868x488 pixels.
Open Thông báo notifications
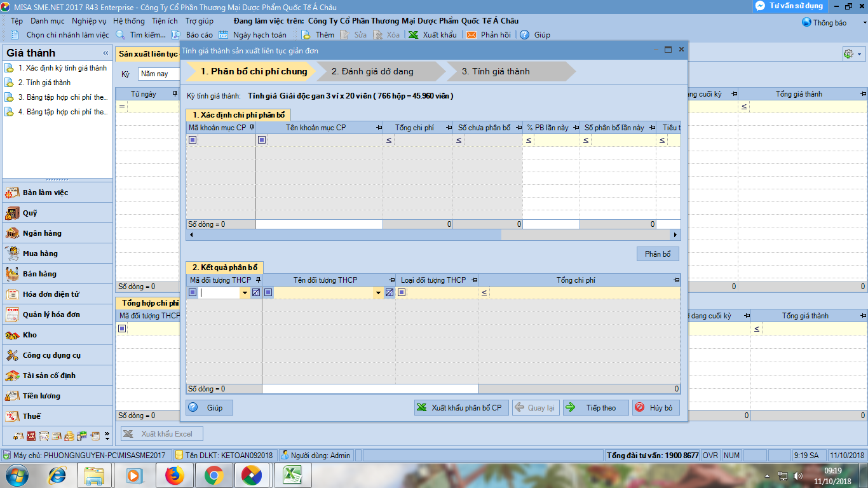(x=824, y=22)
